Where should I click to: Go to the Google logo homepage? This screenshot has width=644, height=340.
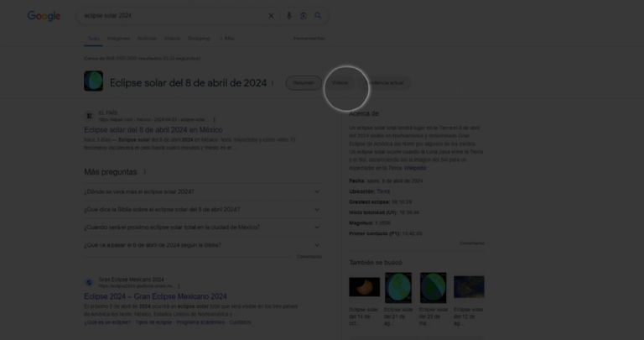click(44, 16)
